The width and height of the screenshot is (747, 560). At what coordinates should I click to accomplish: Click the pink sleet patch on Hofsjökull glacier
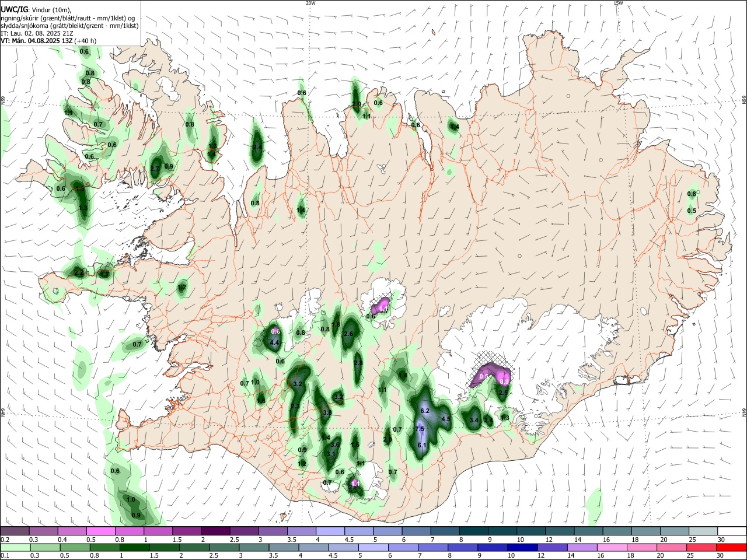[381, 304]
